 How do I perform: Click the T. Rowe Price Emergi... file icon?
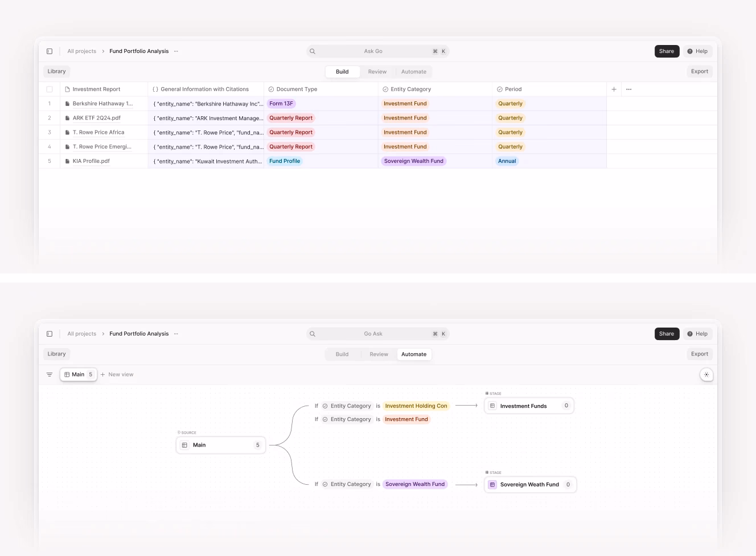pos(67,146)
